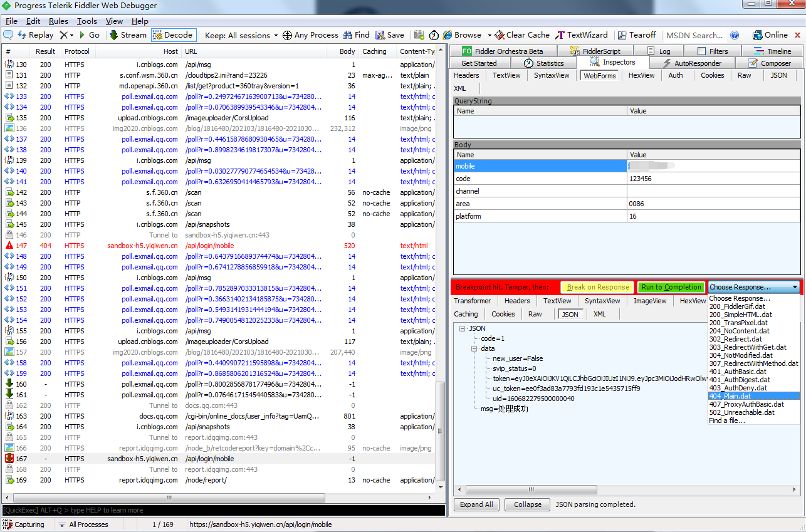Screen dimensions: 806x532
Task: Open the Keep: All sessions dropdown
Action: click(241, 35)
